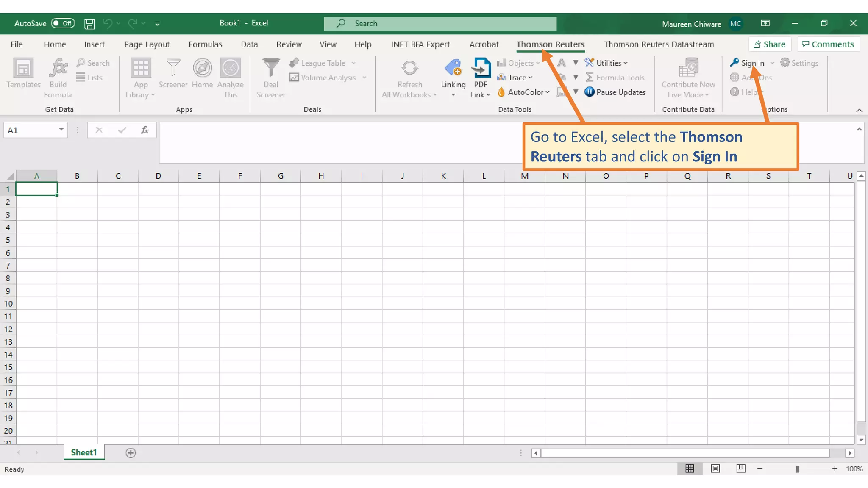Screen dimensions: 868x488
Task: Select column header D
Action: pyautogui.click(x=158, y=176)
